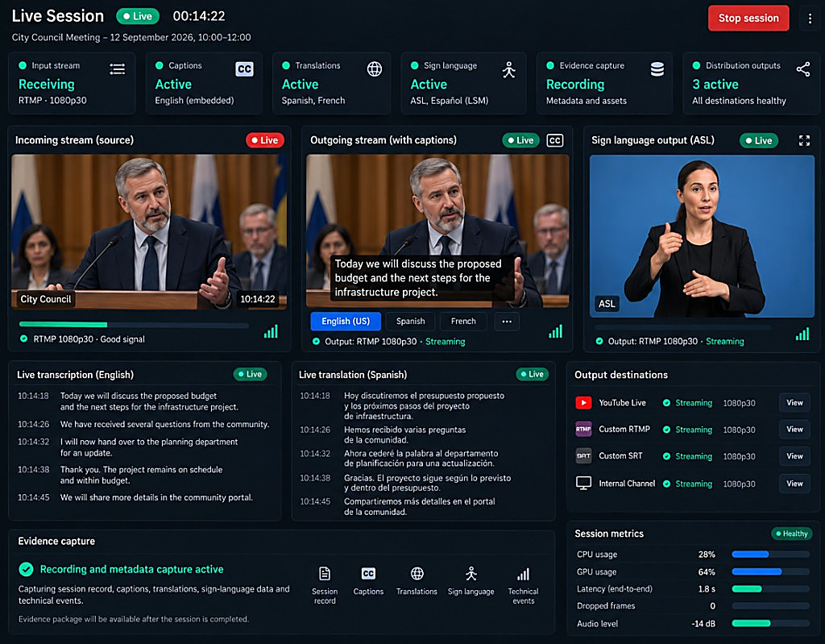Screen dimensions: 825x644
Task: Click the ASL interpreter video preview
Action: pyautogui.click(x=702, y=236)
